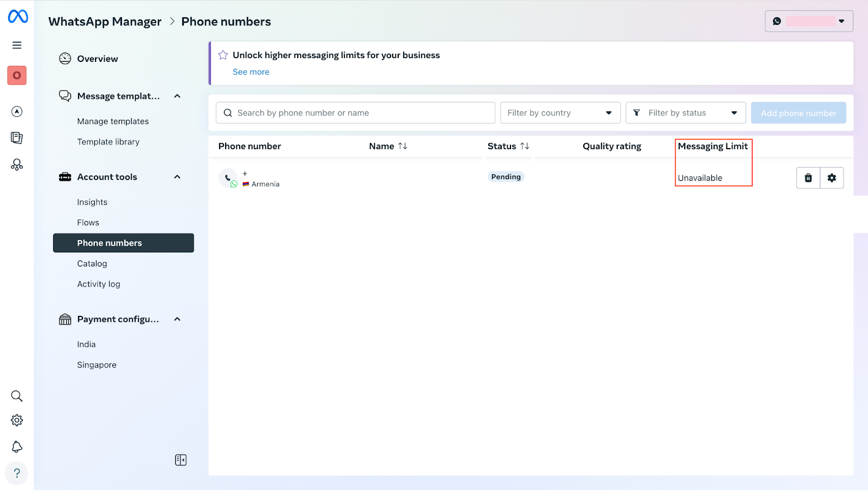Open settings gear for the phone number

click(x=832, y=178)
